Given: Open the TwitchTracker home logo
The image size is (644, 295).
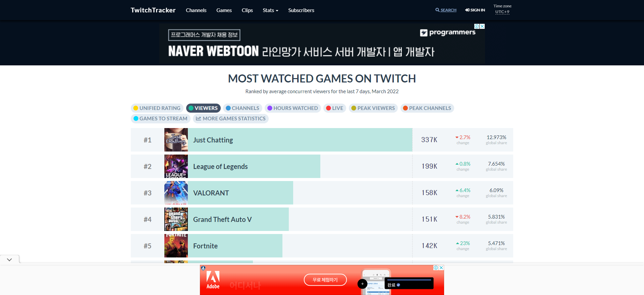Looking at the screenshot, I should point(153,10).
